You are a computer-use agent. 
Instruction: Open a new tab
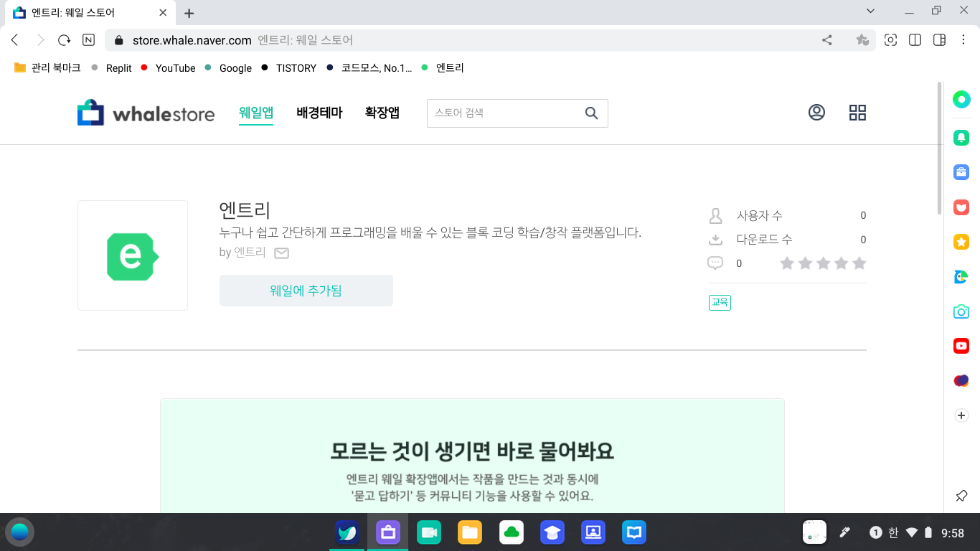pyautogui.click(x=189, y=13)
